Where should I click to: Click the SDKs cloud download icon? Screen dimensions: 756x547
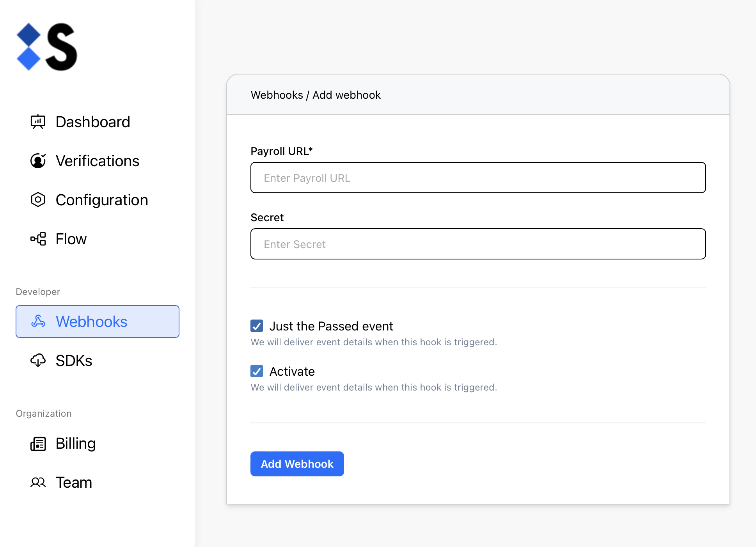coord(38,361)
